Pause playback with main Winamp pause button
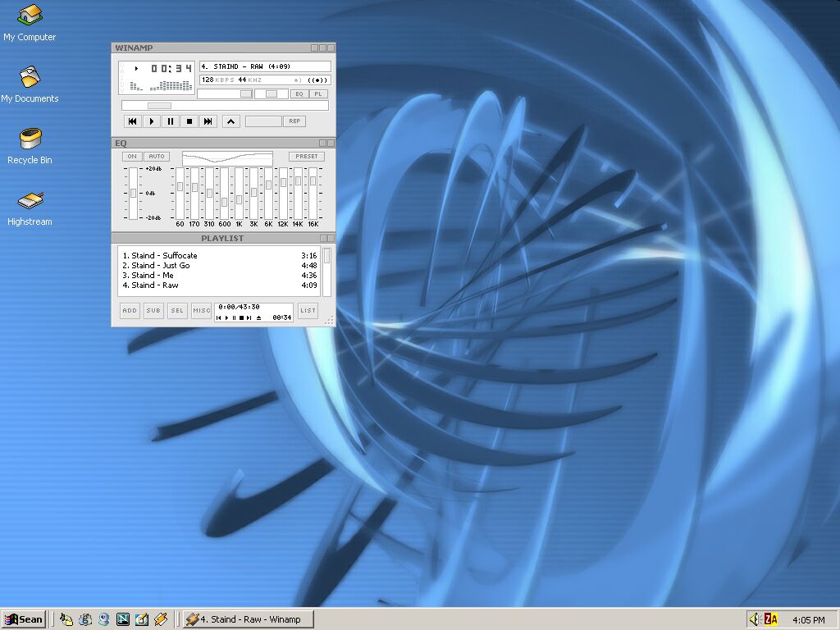 pyautogui.click(x=171, y=121)
